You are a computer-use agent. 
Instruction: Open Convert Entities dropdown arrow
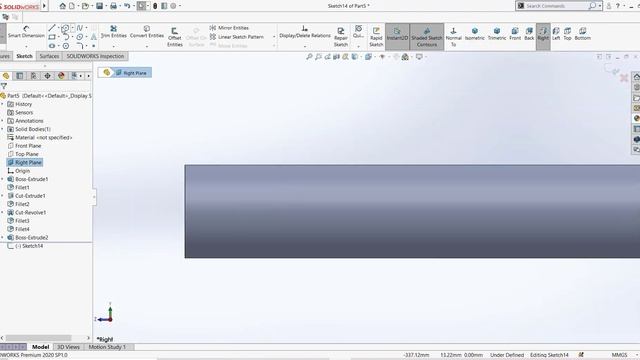[x=147, y=46]
